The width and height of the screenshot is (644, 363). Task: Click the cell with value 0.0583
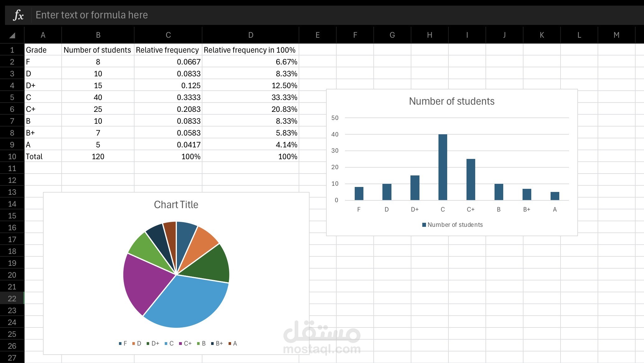click(168, 133)
